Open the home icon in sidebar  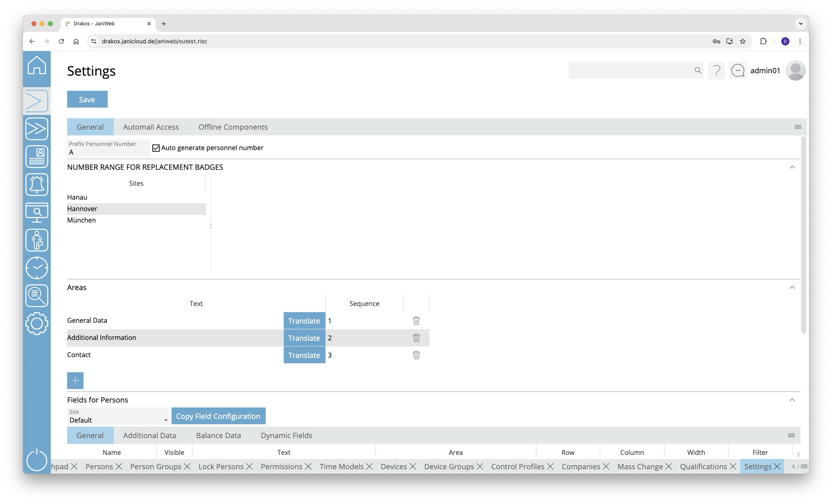[37, 65]
